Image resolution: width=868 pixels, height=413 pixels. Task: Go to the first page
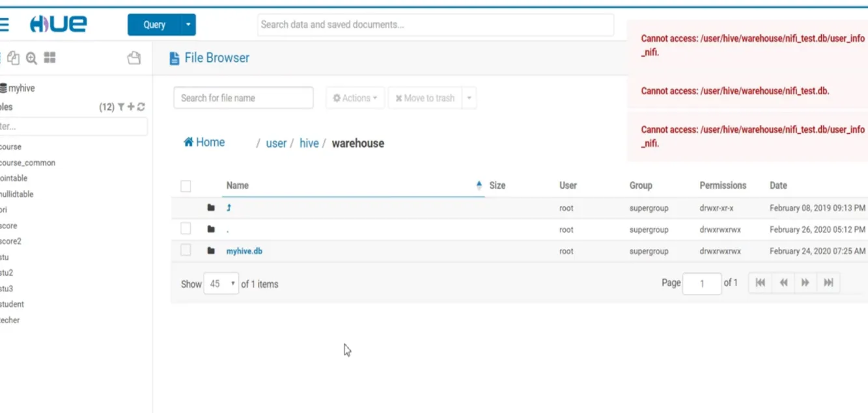pyautogui.click(x=760, y=282)
